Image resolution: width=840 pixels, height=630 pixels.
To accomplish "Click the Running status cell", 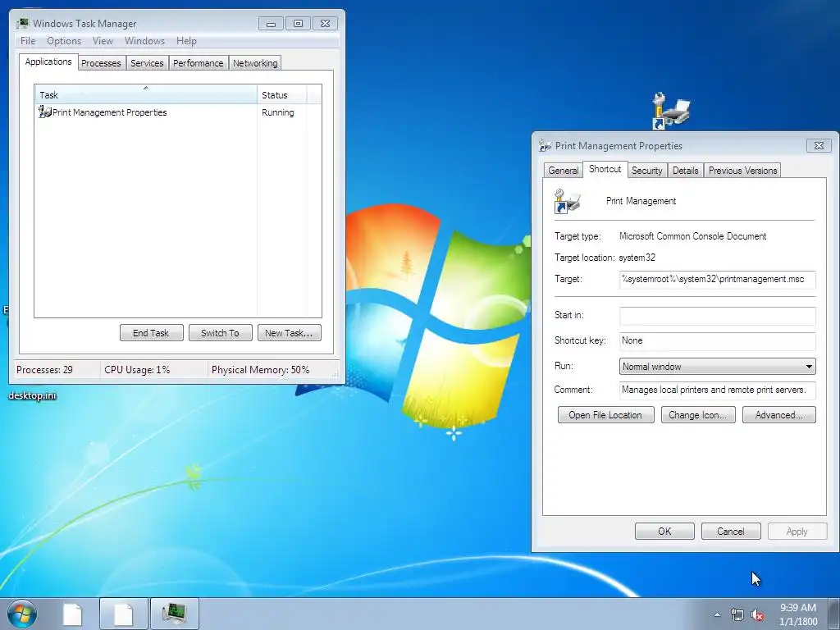I will (277, 112).
